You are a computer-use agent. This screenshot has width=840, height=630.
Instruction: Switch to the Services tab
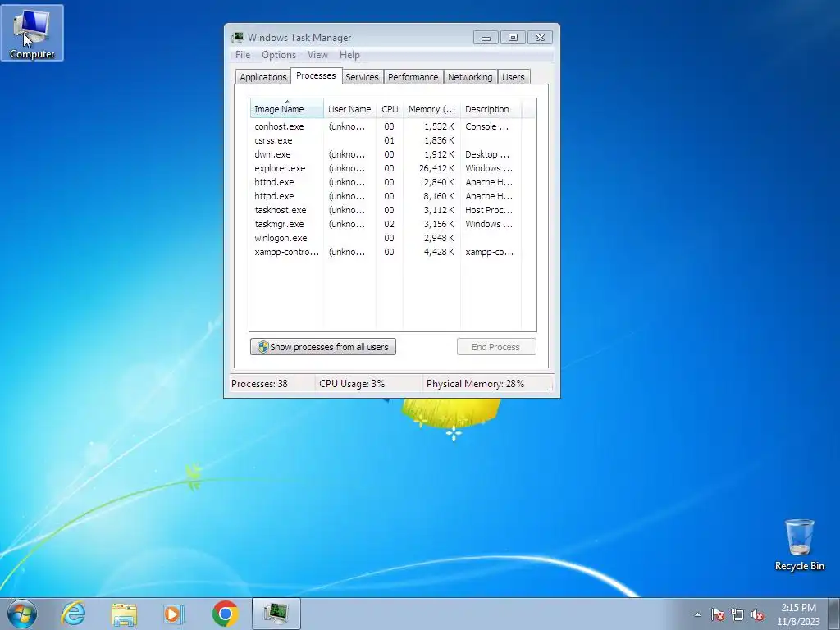coord(362,77)
